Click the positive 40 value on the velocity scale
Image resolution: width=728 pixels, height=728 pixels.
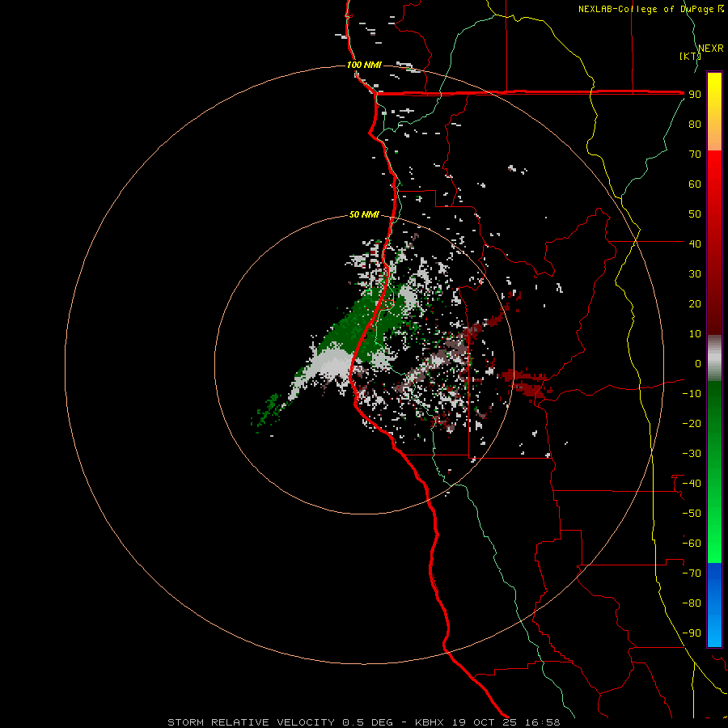coord(695,243)
